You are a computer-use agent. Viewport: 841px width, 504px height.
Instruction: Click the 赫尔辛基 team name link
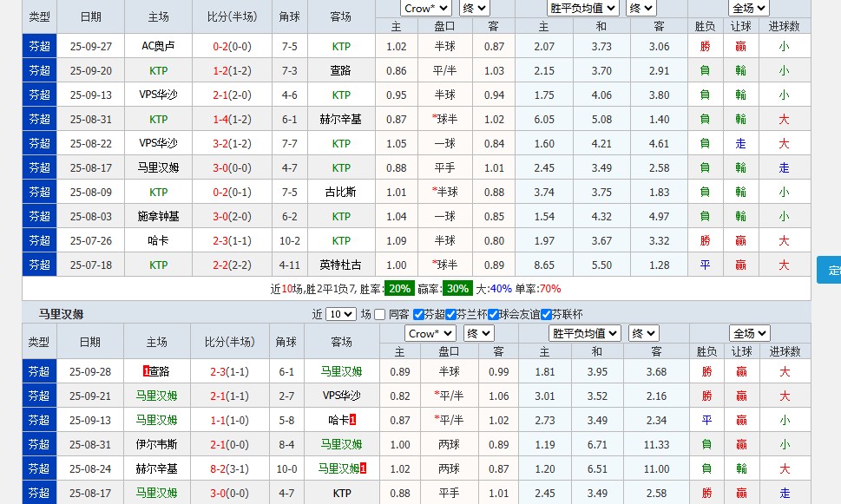click(341, 119)
